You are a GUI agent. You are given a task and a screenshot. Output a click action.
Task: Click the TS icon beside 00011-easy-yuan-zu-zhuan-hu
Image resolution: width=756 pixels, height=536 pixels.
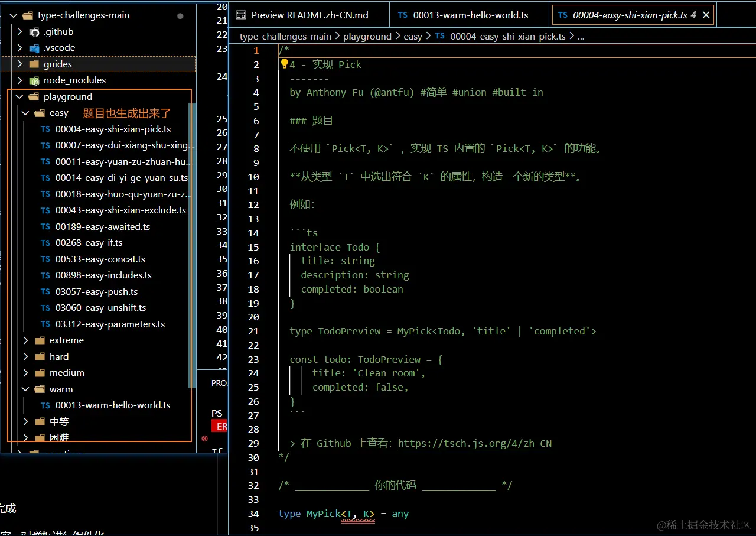click(x=45, y=161)
